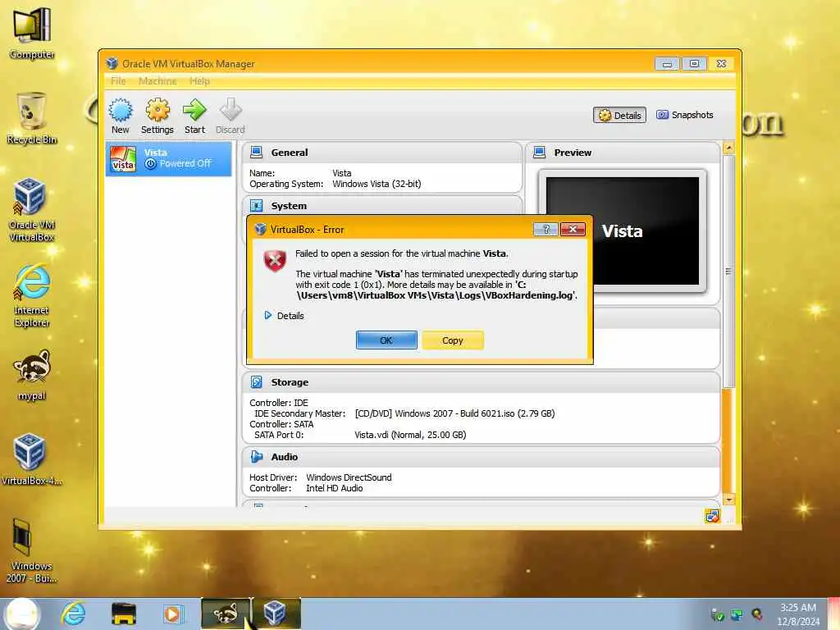
Task: Switch to Details view
Action: point(620,115)
